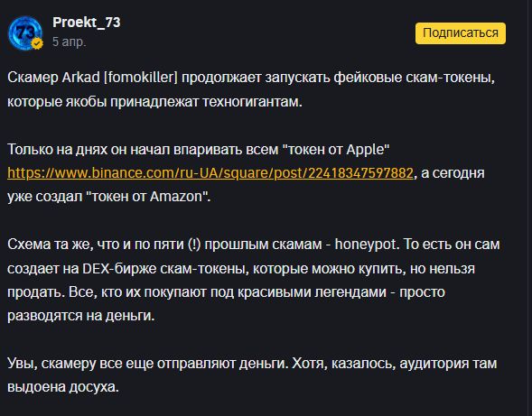Click the phrase "выдоена досуха" at the end
This screenshot has width=532, height=416.
click(62, 387)
